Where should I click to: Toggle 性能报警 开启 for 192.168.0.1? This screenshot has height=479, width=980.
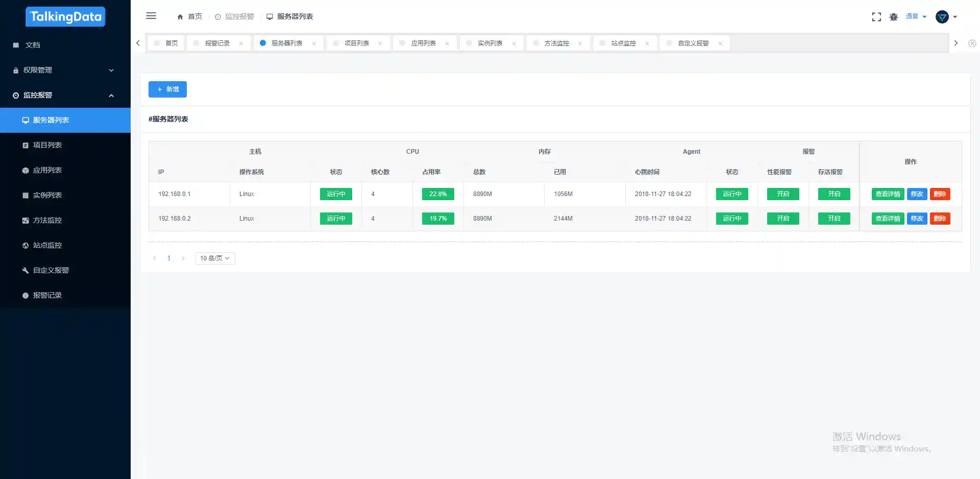tap(782, 194)
